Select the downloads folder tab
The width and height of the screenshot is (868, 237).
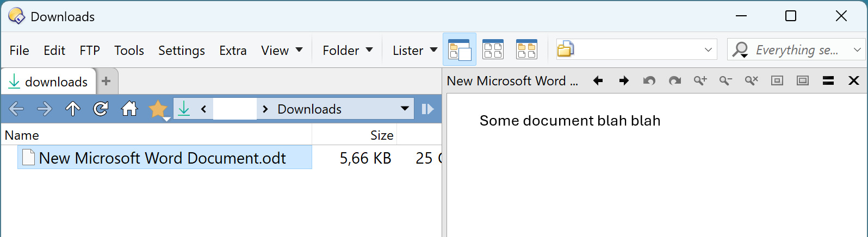[49, 82]
